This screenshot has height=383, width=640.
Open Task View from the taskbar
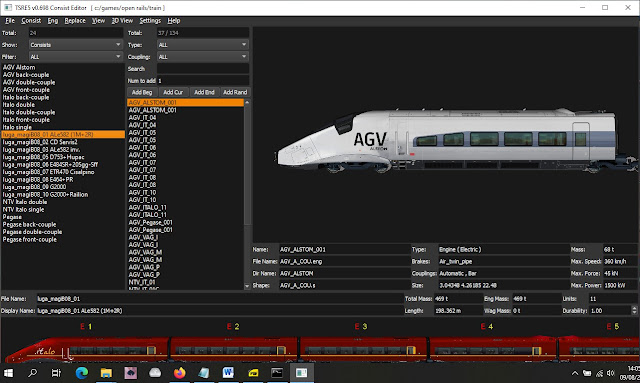point(56,372)
